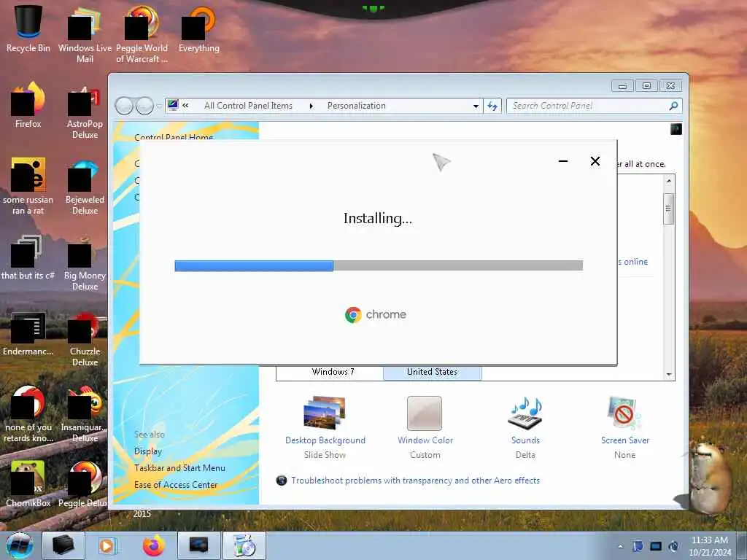This screenshot has width=747, height=560.
Task: Open the Endermanc... desktop icon
Action: tap(28, 333)
